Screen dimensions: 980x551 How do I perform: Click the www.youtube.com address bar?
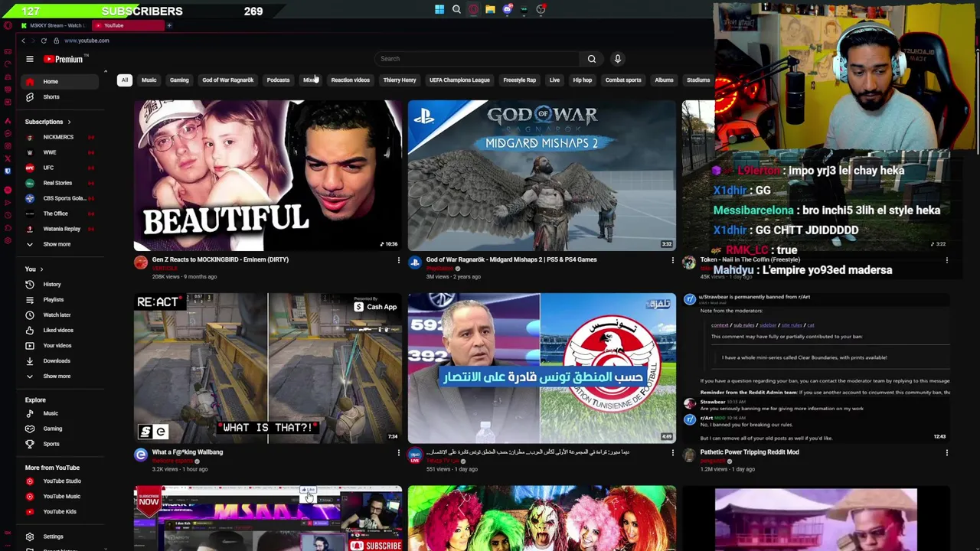click(x=87, y=41)
